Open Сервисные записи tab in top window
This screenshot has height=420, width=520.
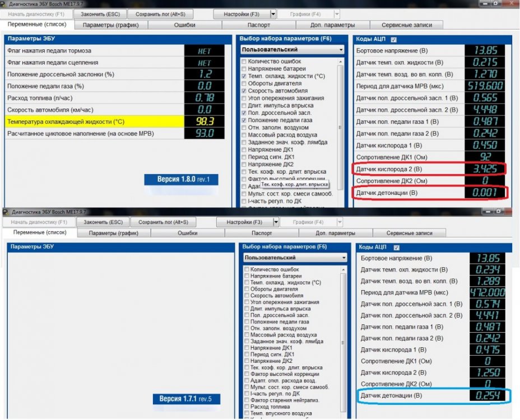click(x=407, y=25)
